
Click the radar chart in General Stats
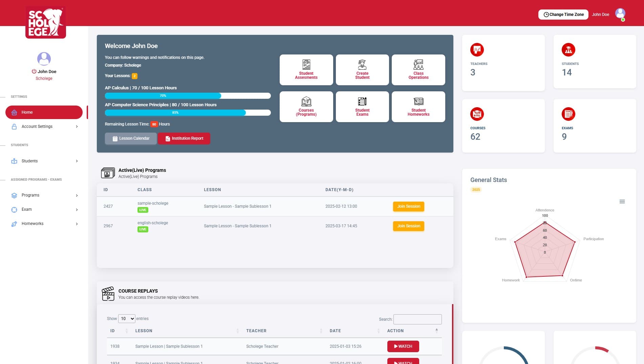[x=545, y=249]
